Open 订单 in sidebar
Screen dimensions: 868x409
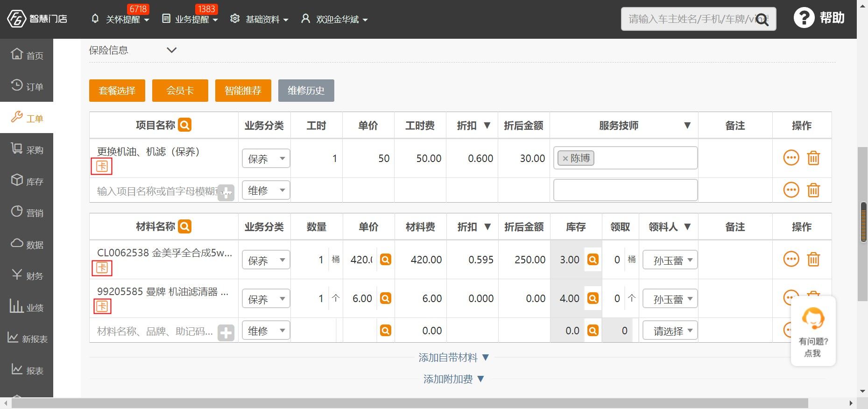[x=27, y=86]
